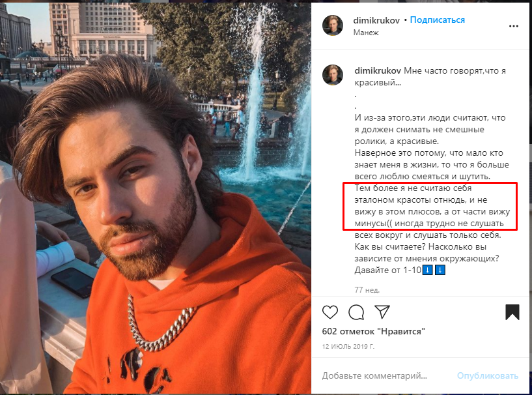Click the avatar beside the caption
Screen dimensions: 532x395
tap(333, 75)
